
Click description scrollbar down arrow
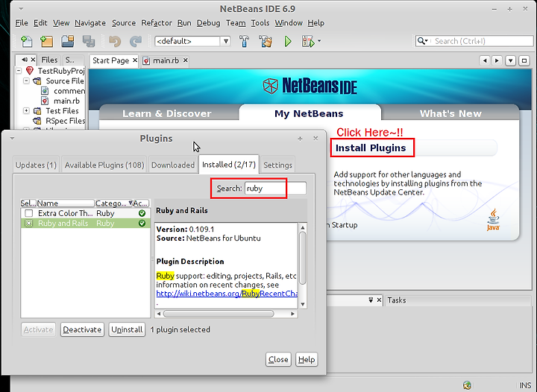tap(302, 304)
